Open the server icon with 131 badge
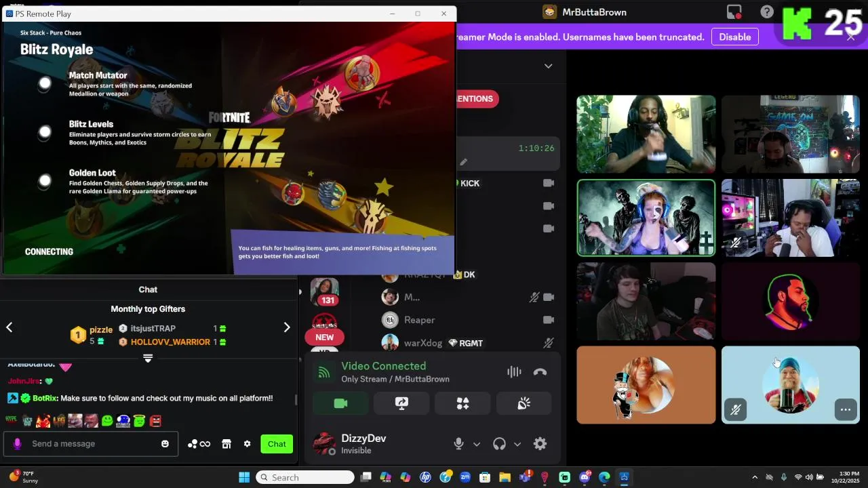 coord(324,292)
